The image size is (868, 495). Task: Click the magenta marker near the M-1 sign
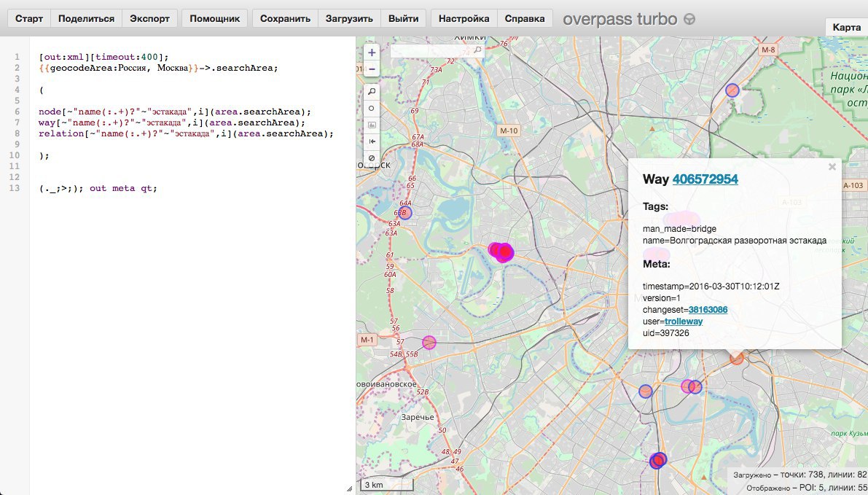(429, 343)
